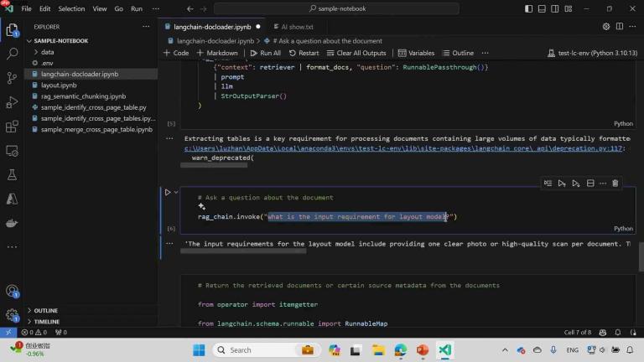Open editor more actions ellipsis
The width and height of the screenshot is (644, 362).
click(632, 27)
